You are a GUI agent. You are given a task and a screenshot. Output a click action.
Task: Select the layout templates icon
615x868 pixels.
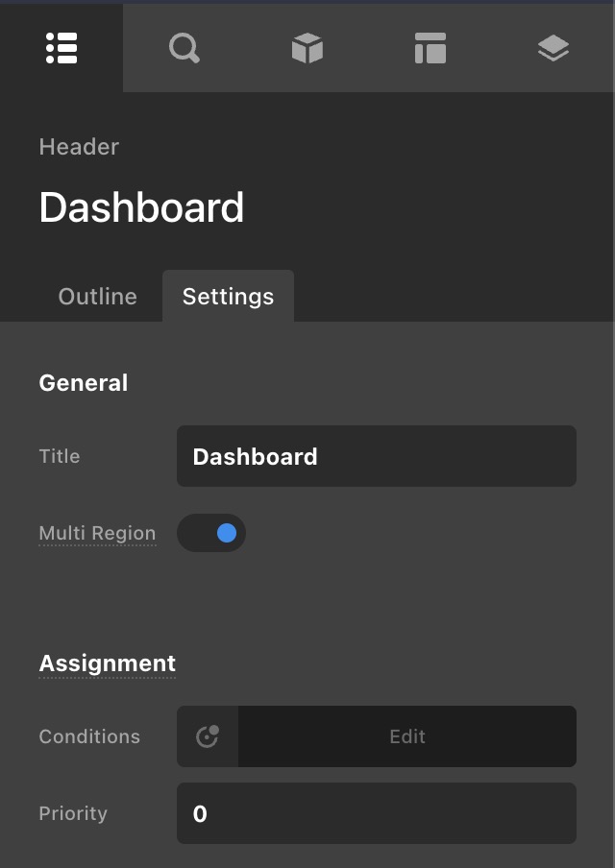[430, 48]
